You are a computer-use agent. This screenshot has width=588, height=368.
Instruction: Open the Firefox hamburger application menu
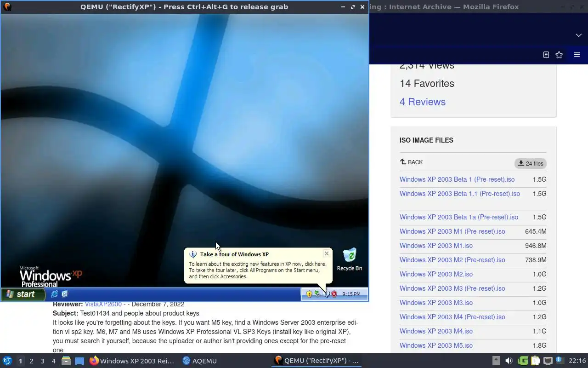pyautogui.click(x=577, y=55)
